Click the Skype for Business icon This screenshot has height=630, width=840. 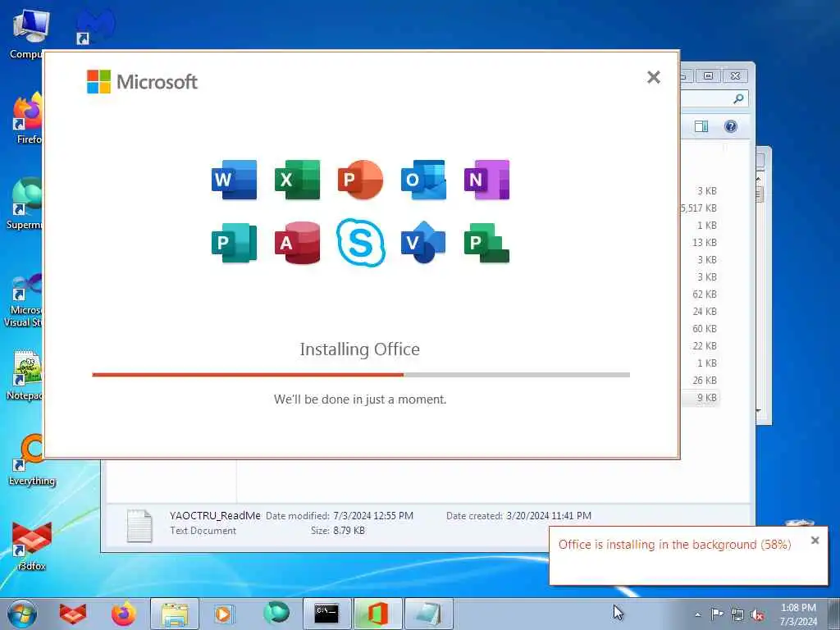(361, 243)
